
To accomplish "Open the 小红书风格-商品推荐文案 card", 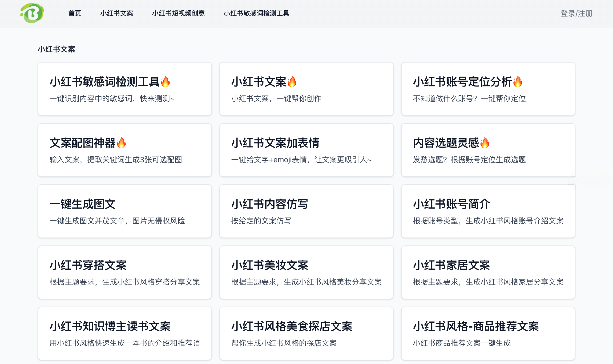I will (488, 333).
